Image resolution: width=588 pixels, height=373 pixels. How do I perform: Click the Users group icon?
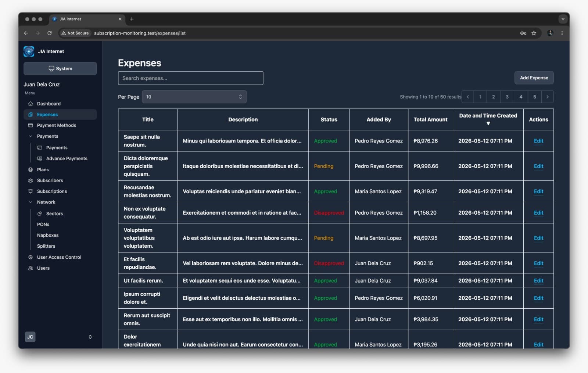tap(31, 268)
